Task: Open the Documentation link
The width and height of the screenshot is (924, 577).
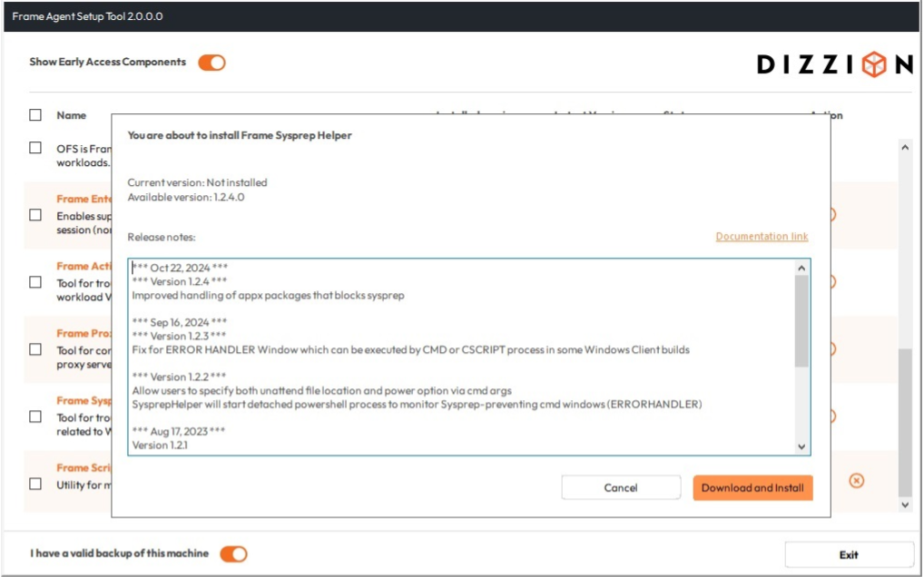Action: click(x=762, y=237)
